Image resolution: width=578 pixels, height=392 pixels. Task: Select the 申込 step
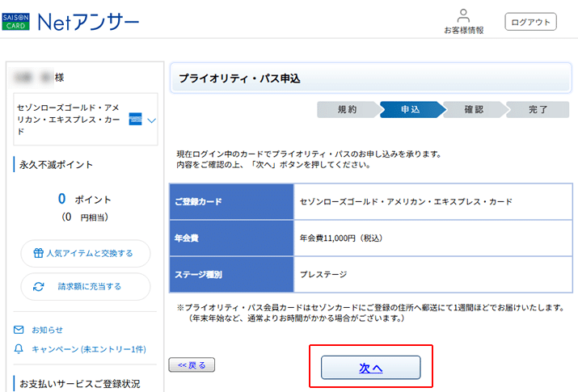[x=410, y=110]
